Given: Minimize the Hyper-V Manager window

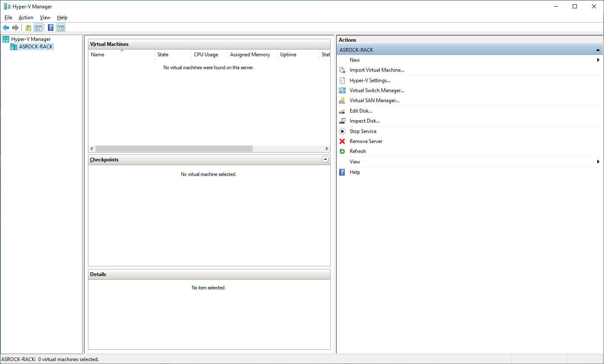Looking at the screenshot, I should 556,6.
